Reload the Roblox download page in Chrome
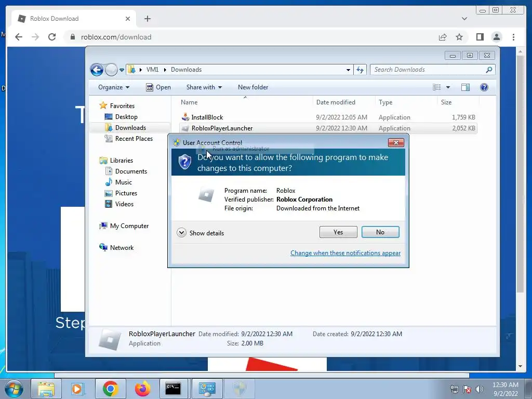The image size is (532, 399). 52,37
